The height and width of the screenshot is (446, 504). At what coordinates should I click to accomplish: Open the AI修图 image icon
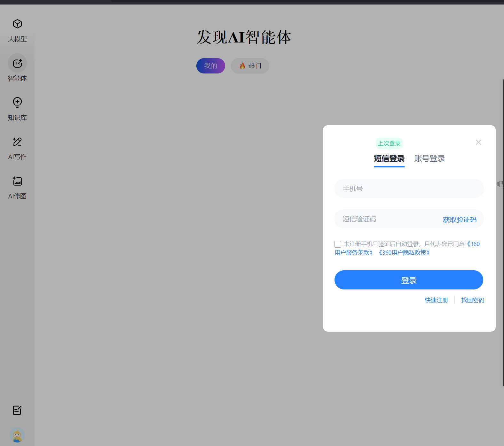(17, 181)
